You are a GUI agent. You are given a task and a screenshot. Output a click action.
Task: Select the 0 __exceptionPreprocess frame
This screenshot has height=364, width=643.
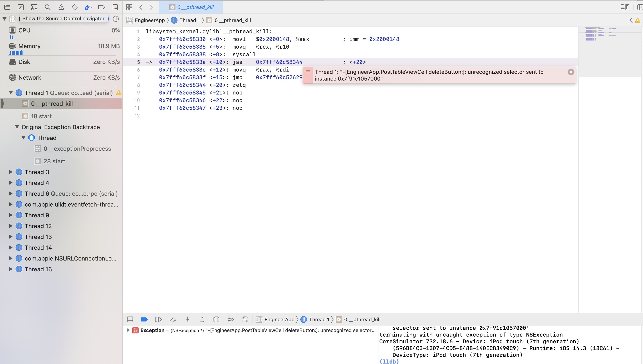point(61,148)
